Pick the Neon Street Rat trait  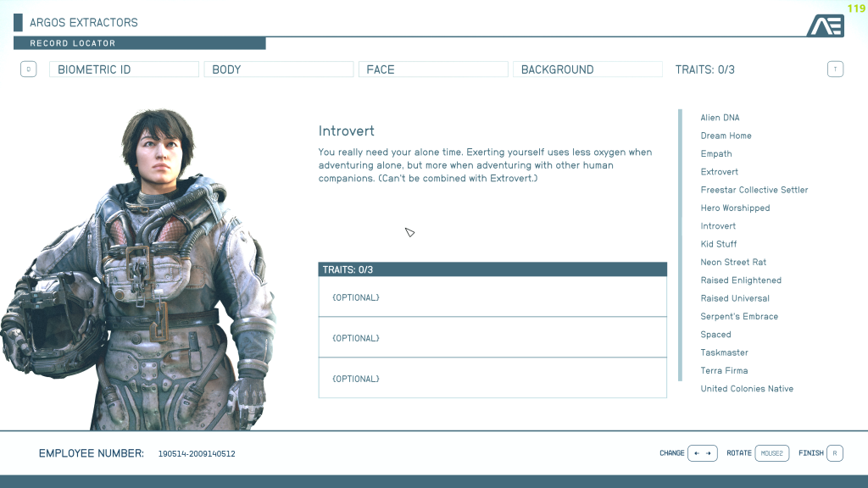(x=732, y=262)
